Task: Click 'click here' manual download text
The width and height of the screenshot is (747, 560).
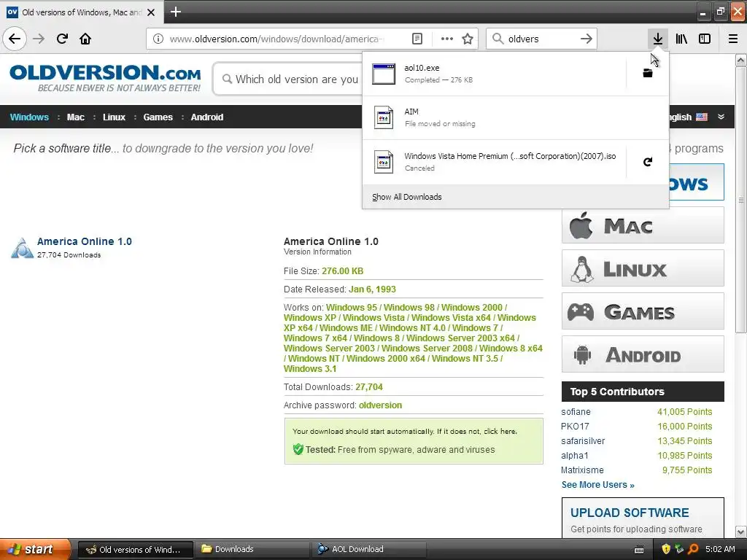Action: click(499, 432)
